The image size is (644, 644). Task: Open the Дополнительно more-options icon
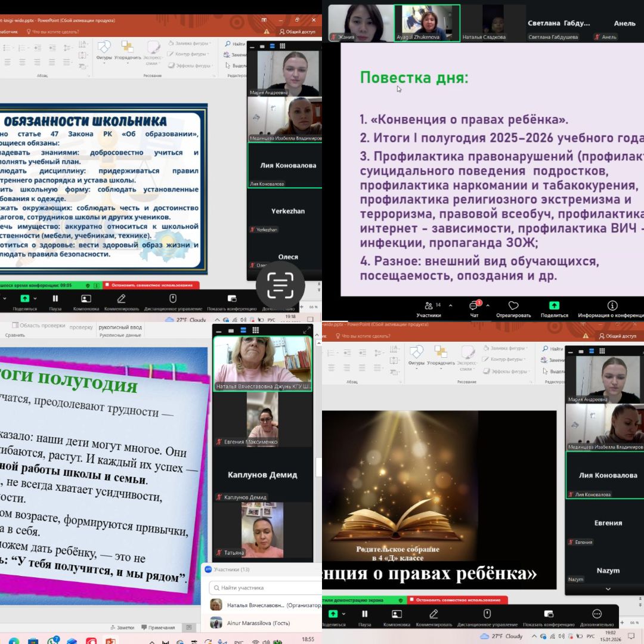[596, 614]
